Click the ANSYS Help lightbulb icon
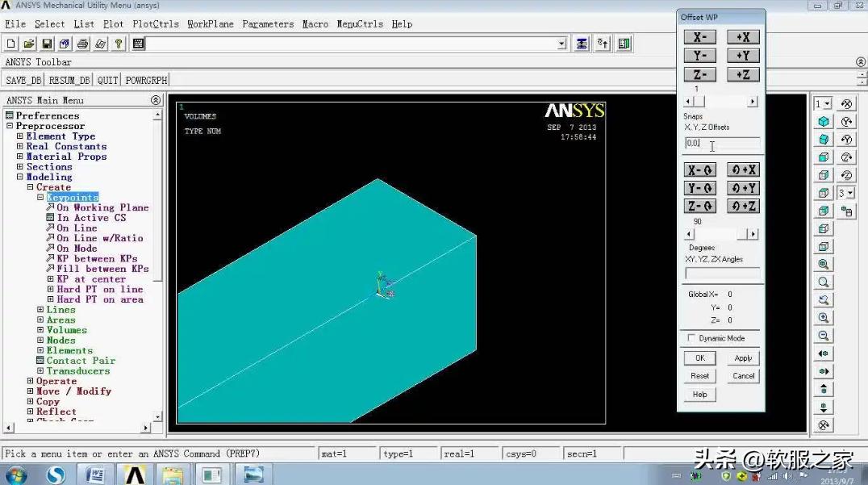The image size is (868, 485). click(118, 44)
